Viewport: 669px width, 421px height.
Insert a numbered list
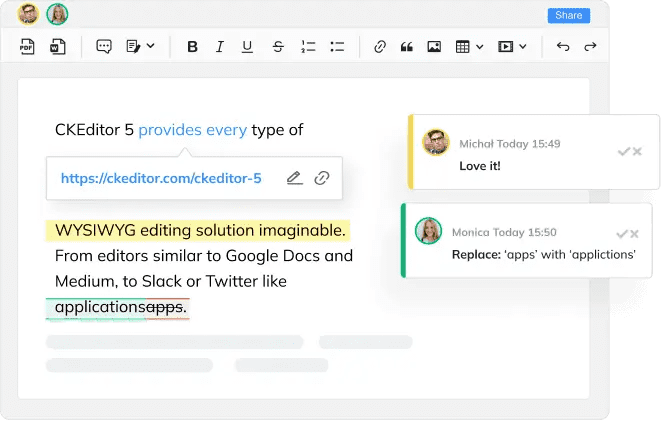point(308,46)
